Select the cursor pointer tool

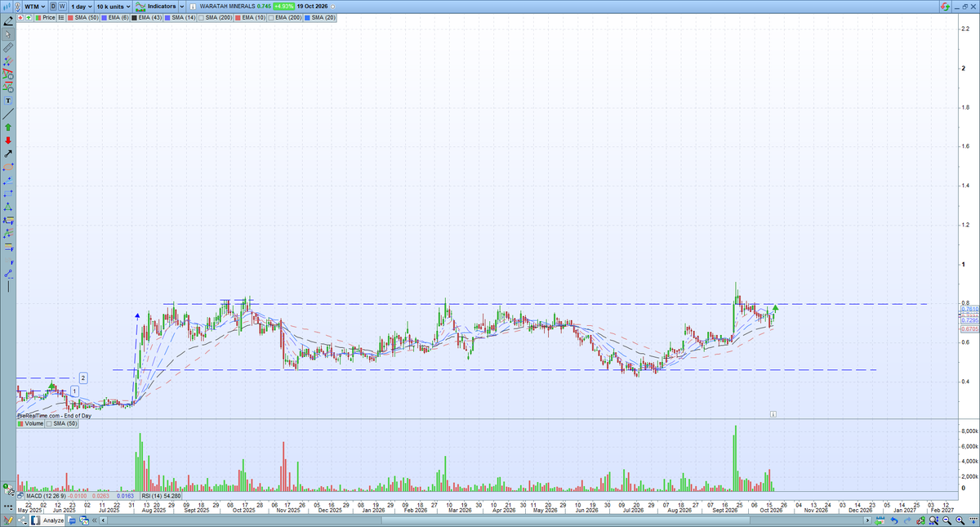click(8, 33)
